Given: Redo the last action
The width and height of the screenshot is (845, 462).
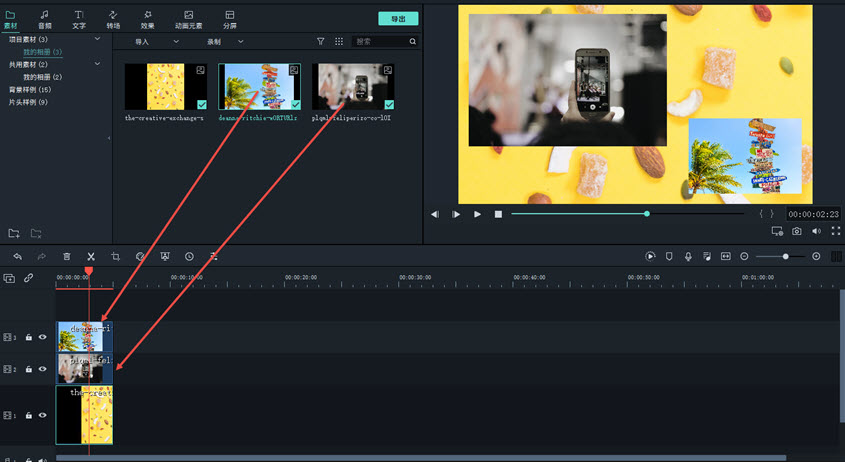Looking at the screenshot, I should 41,257.
